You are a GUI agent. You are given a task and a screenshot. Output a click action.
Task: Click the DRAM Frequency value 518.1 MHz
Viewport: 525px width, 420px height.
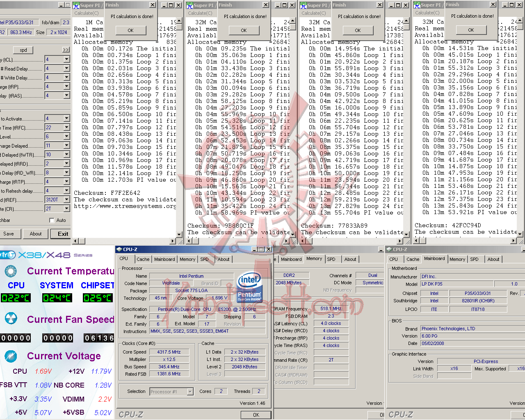point(331,308)
